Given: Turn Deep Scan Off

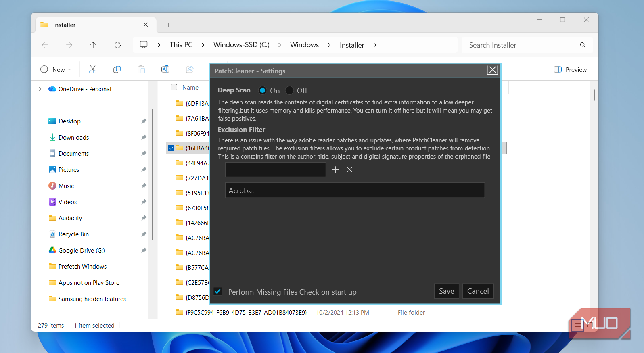Looking at the screenshot, I should [289, 90].
